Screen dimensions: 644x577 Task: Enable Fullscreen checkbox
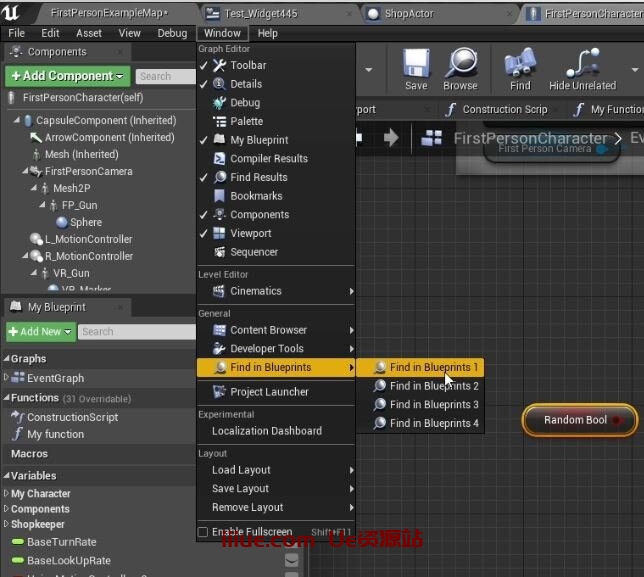click(204, 532)
